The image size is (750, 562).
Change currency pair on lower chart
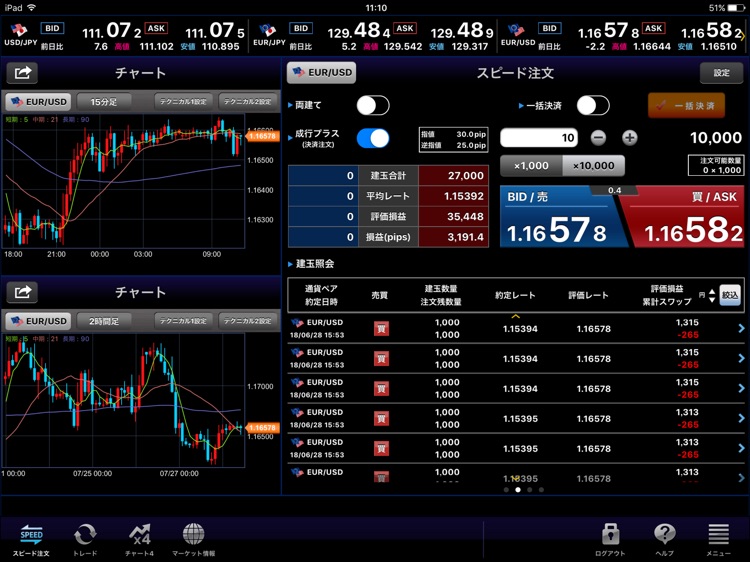(x=38, y=321)
